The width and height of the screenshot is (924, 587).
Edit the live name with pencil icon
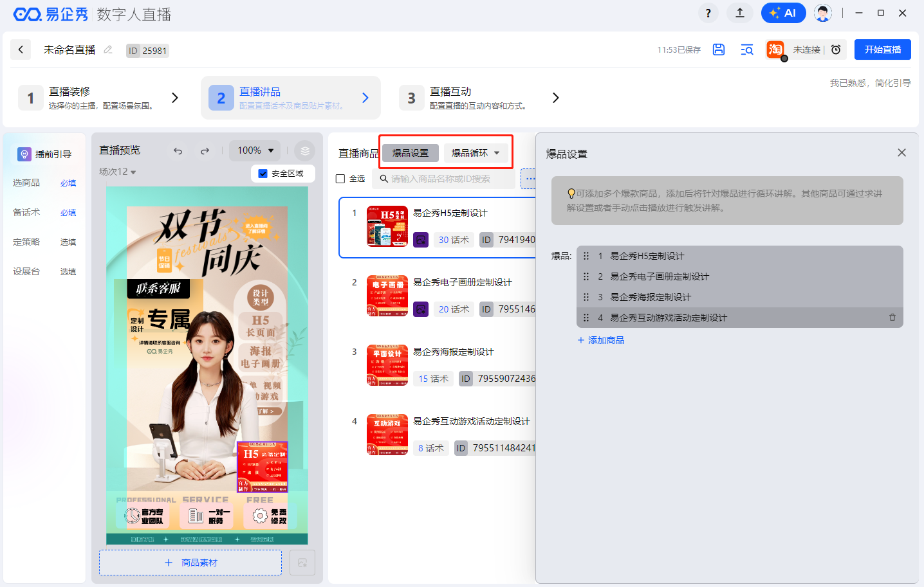coord(108,50)
